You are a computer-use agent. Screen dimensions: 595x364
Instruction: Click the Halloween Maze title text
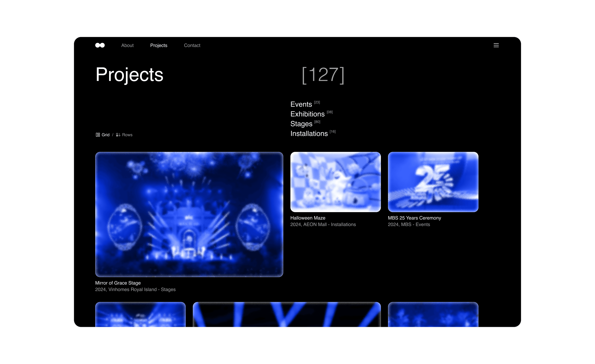coord(308,218)
